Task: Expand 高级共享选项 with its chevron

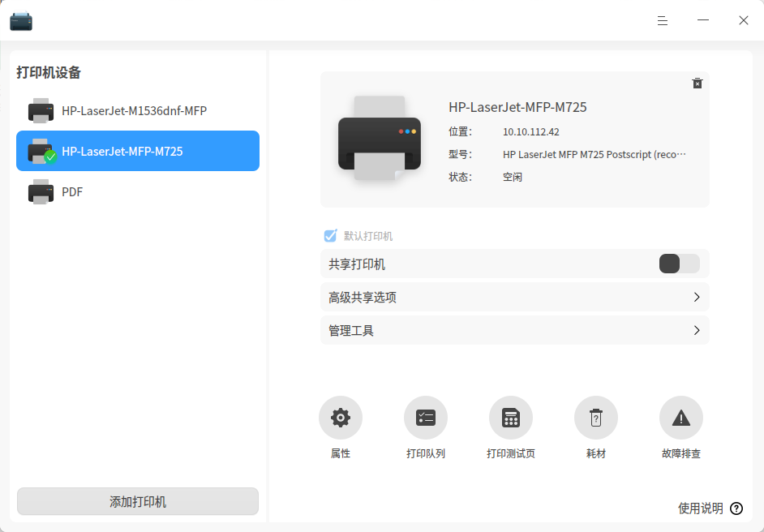Action: coord(697,297)
